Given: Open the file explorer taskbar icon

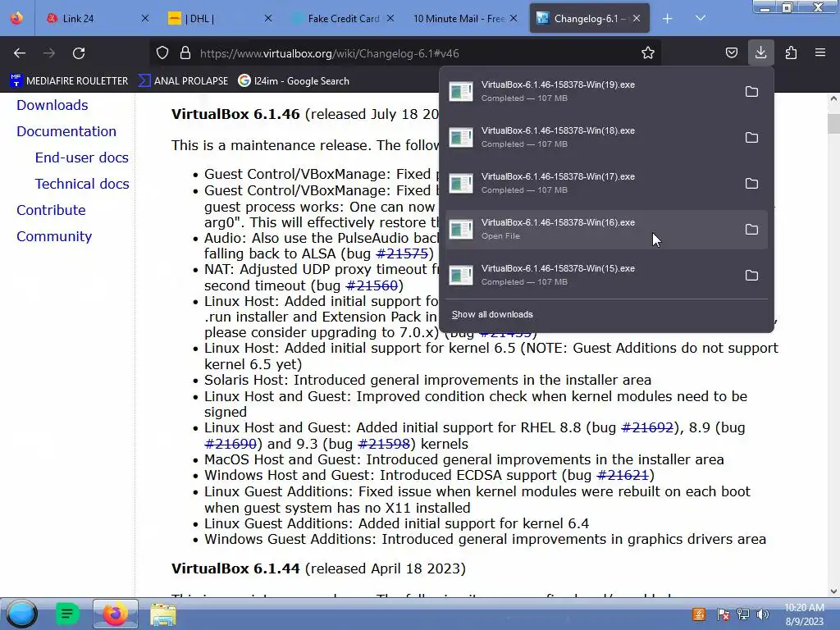Looking at the screenshot, I should coord(163,614).
